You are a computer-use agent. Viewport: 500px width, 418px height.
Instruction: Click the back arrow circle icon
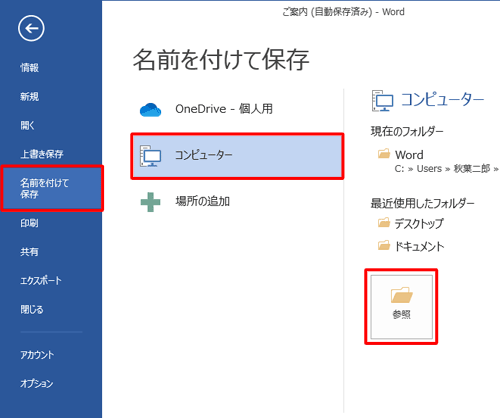click(x=31, y=29)
